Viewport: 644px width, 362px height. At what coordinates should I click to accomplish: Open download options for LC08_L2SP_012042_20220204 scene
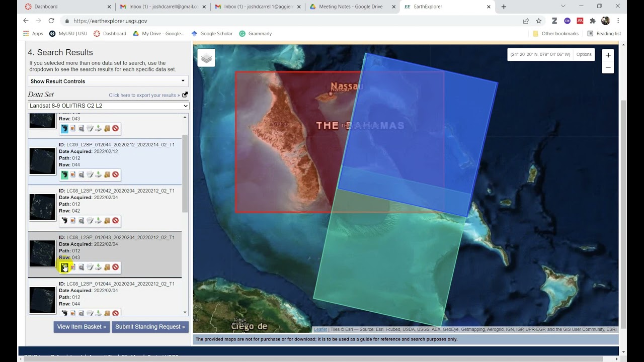[x=99, y=221]
